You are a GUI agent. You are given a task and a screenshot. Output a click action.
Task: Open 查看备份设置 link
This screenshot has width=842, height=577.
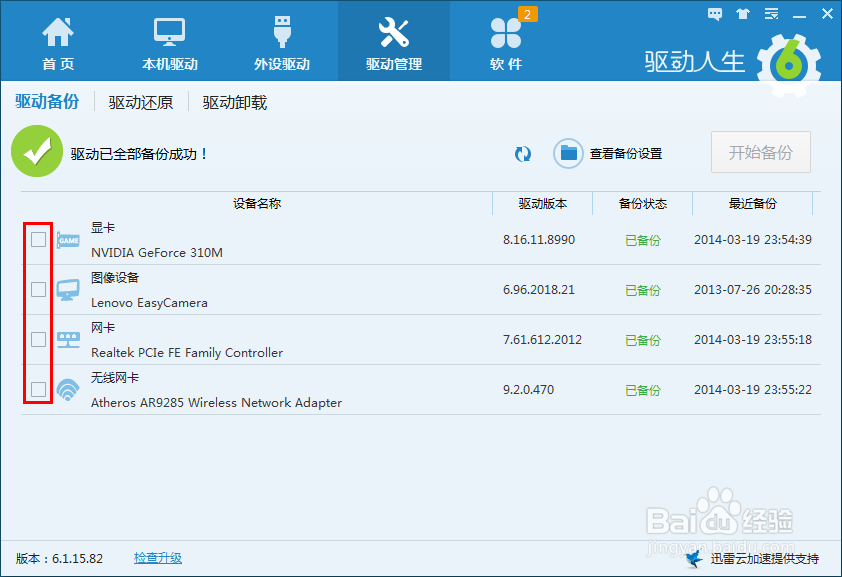click(x=626, y=154)
